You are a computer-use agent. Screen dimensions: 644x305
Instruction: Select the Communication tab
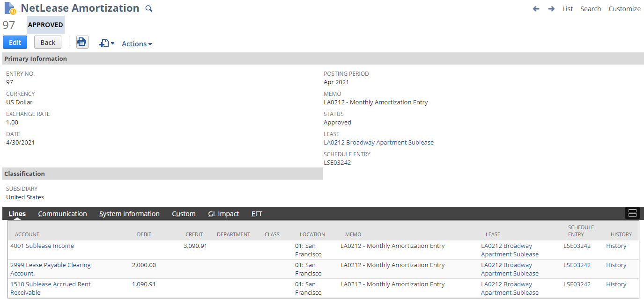(62, 214)
